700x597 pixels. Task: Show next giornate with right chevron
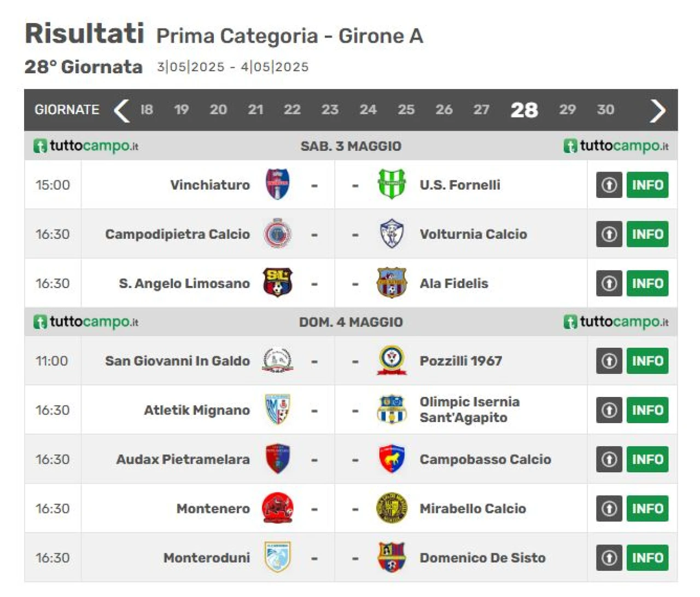[658, 110]
